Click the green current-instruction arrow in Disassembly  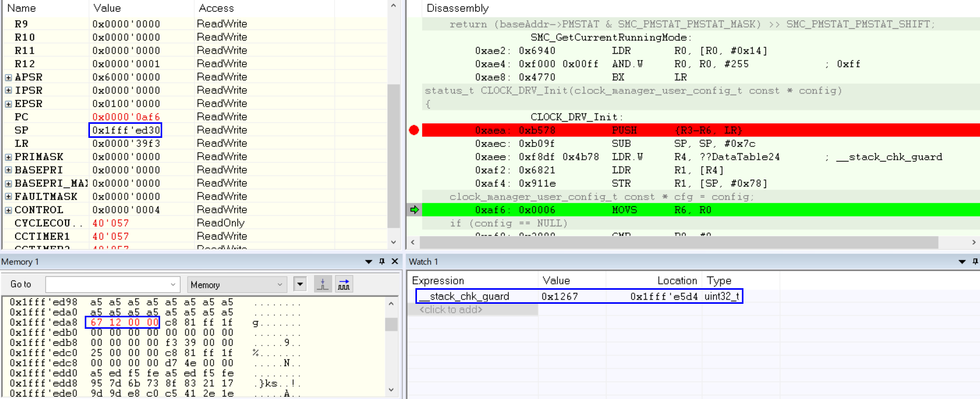(414, 210)
